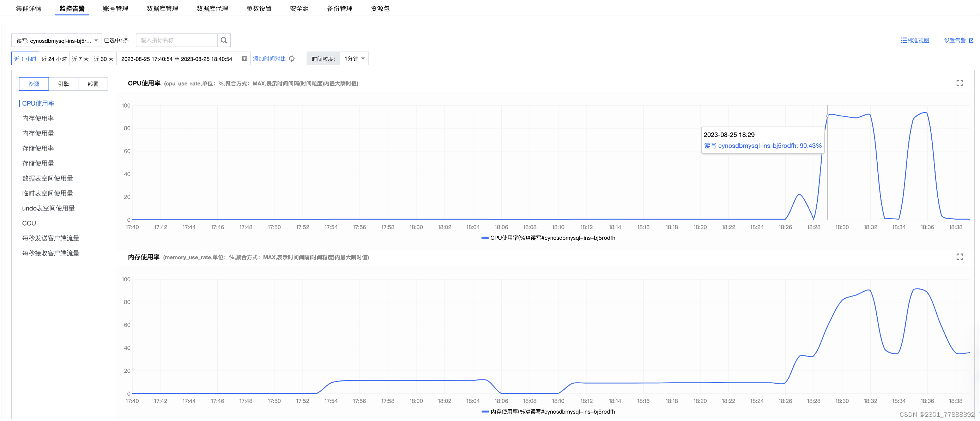Click the 输入指标名称 search field
The height and width of the screenshot is (421, 980).
point(176,40)
